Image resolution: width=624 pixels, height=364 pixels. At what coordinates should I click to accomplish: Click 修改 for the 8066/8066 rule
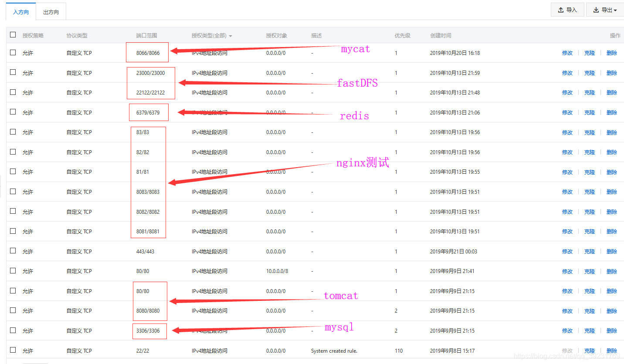[x=567, y=53]
